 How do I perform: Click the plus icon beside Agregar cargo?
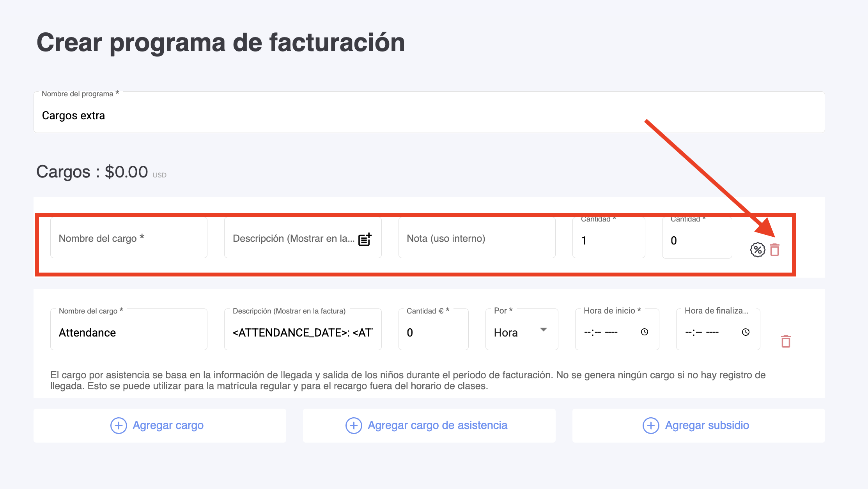(119, 425)
